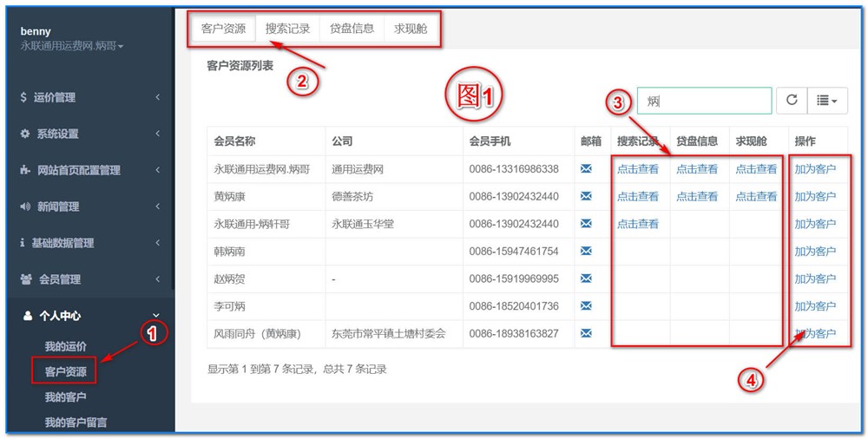Click the gear icon beside 系统设置
The width and height of the screenshot is (868, 439).
click(25, 134)
